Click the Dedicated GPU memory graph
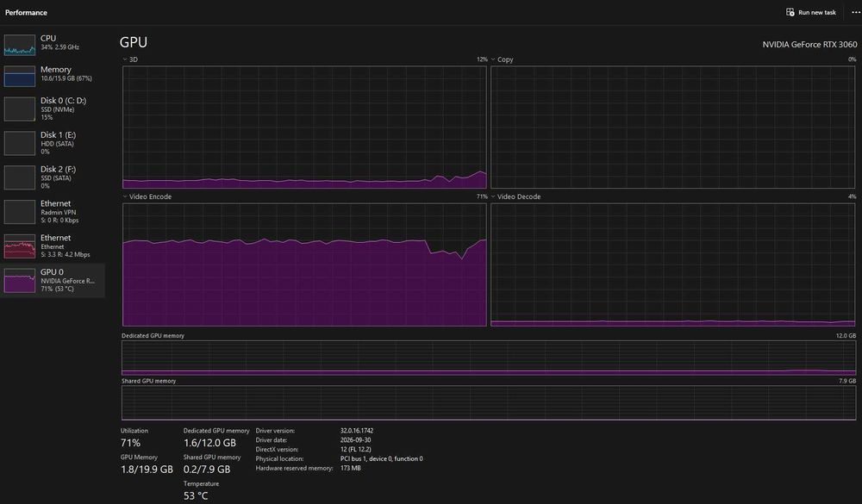 pyautogui.click(x=489, y=358)
